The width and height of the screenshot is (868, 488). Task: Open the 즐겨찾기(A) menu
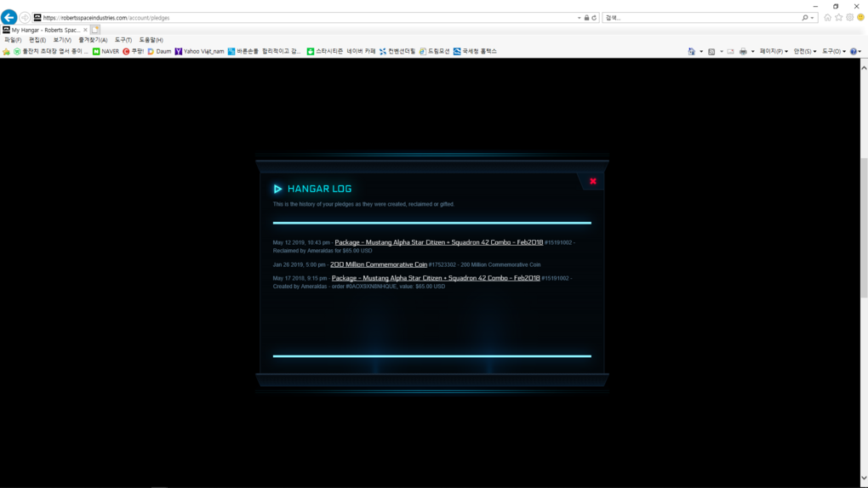tap(93, 40)
